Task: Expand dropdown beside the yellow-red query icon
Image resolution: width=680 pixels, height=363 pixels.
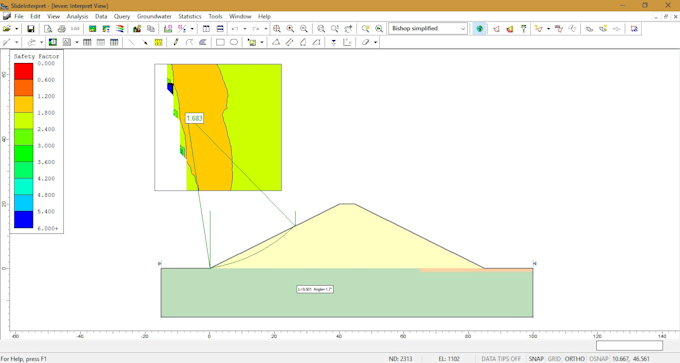Action: pyautogui.click(x=548, y=29)
